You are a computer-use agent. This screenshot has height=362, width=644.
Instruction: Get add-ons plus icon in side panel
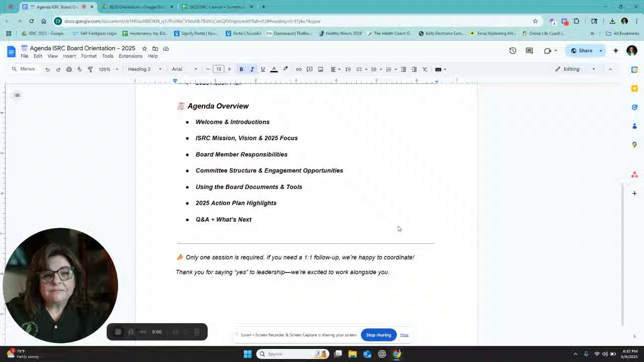634,194
